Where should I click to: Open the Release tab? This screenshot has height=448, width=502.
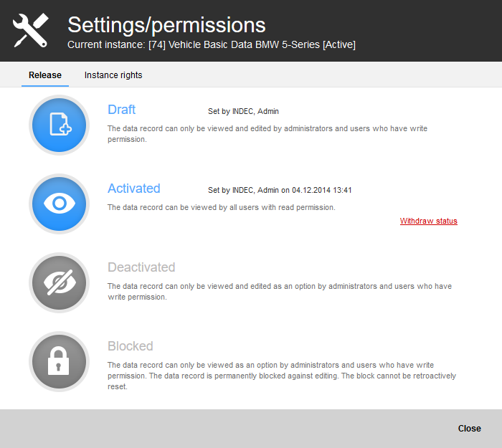tap(45, 75)
